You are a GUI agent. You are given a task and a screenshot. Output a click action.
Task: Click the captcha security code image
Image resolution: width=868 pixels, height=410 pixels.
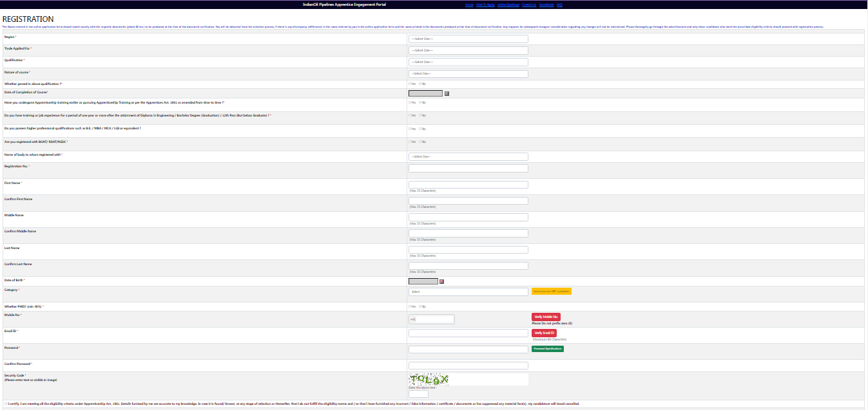[x=429, y=379]
